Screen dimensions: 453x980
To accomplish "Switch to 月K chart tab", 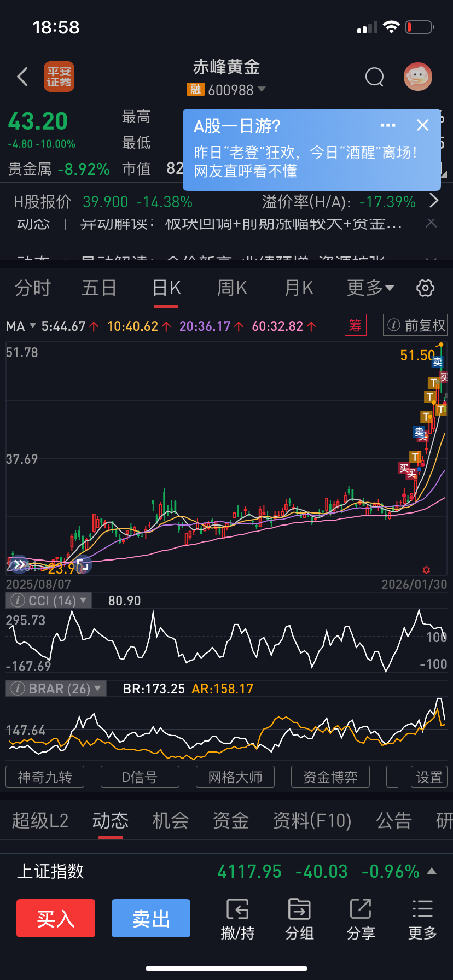I will pyautogui.click(x=299, y=288).
